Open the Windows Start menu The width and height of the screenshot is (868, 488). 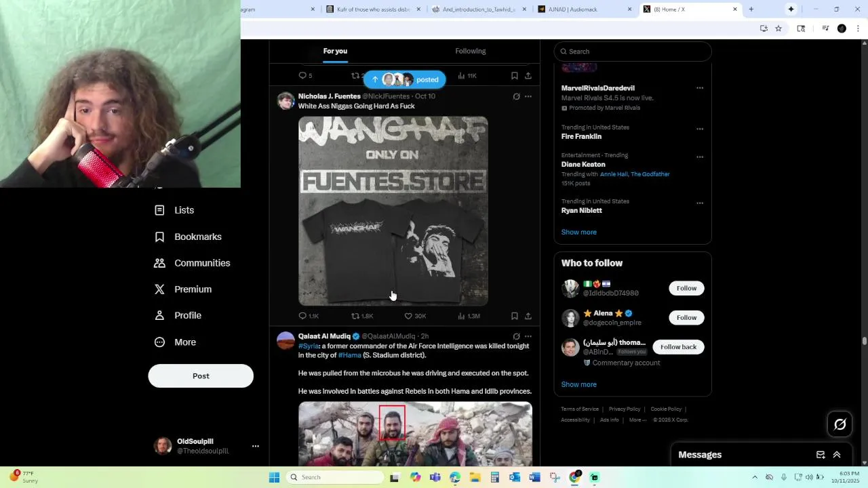(274, 477)
